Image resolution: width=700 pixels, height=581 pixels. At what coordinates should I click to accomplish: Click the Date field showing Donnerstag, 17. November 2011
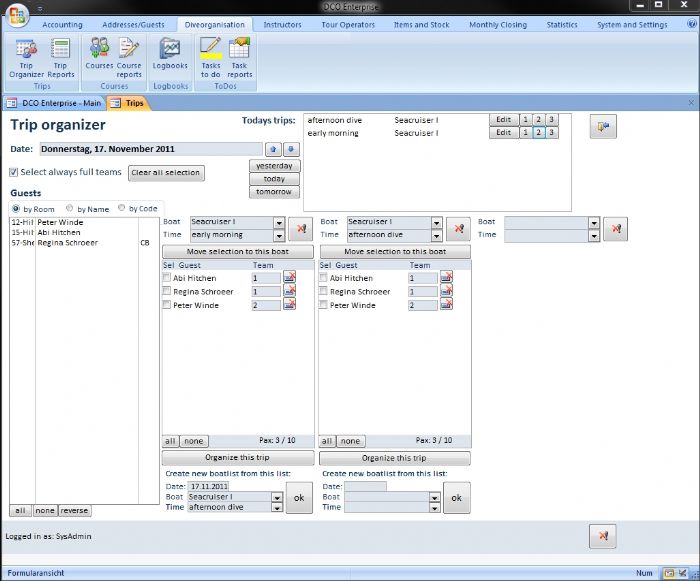[x=151, y=149]
